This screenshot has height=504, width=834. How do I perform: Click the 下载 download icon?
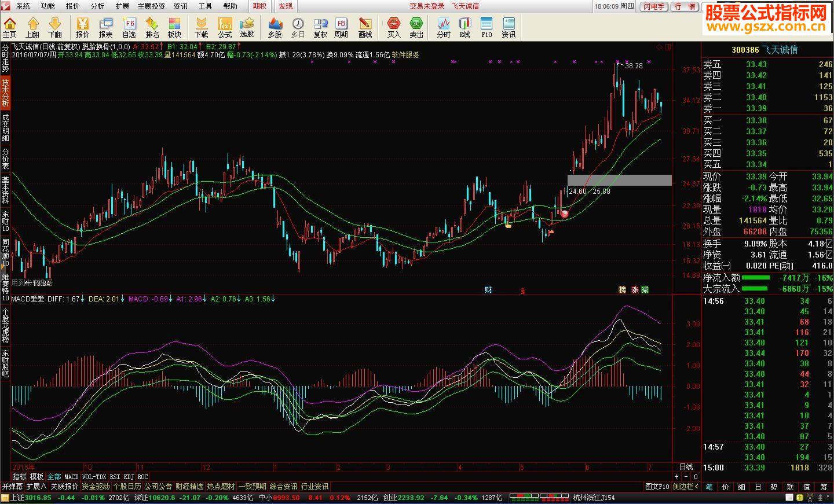[x=202, y=27]
